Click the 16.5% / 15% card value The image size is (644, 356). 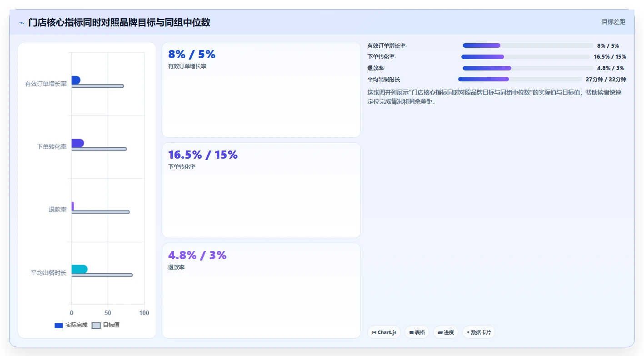pos(203,155)
